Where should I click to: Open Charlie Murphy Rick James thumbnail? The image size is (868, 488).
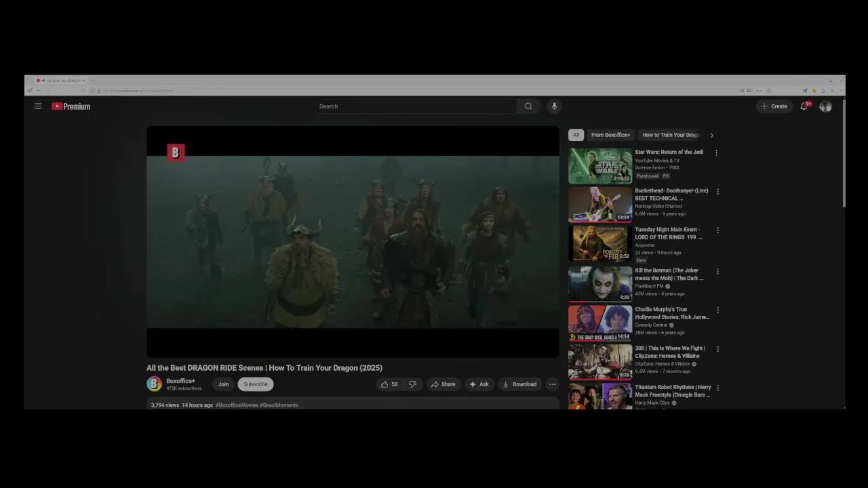click(x=600, y=323)
